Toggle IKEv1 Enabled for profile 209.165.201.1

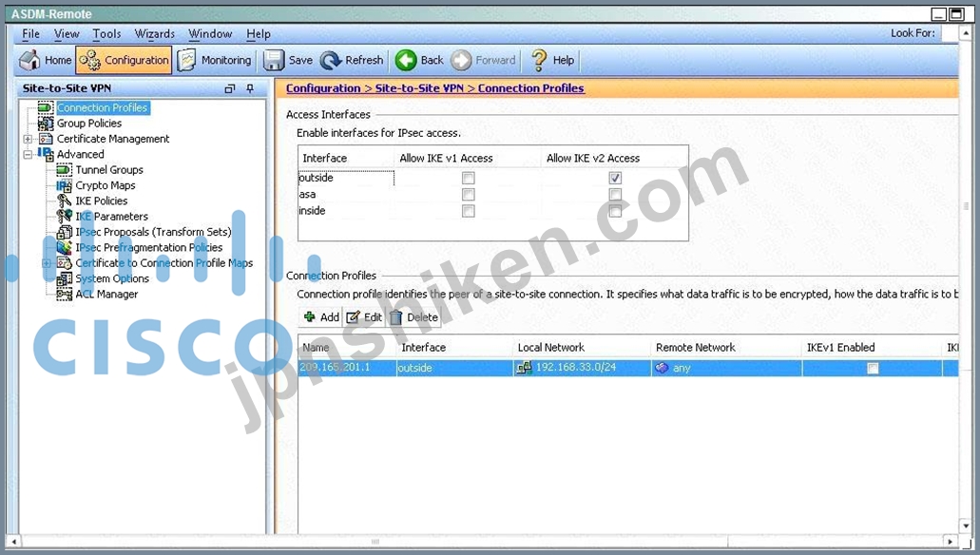pos(873,368)
